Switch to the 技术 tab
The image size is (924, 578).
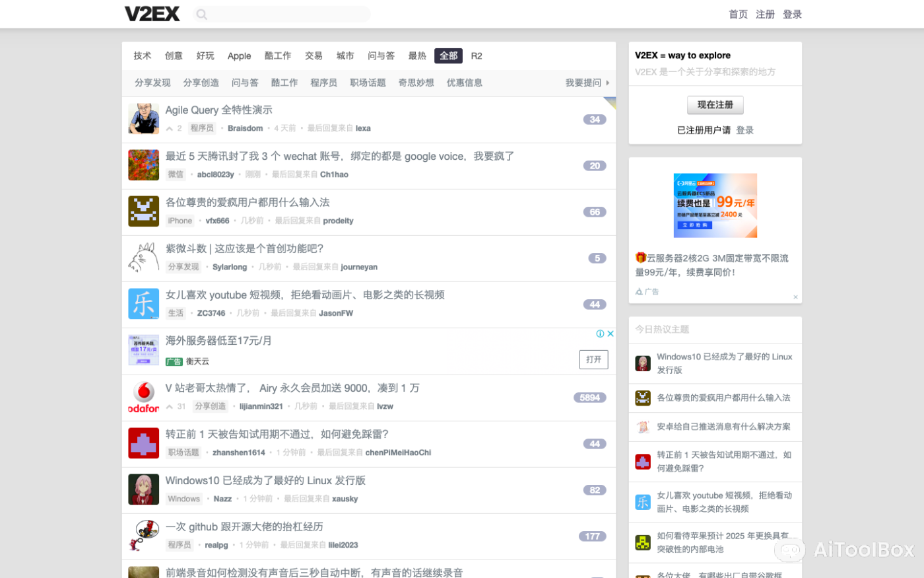pyautogui.click(x=142, y=55)
